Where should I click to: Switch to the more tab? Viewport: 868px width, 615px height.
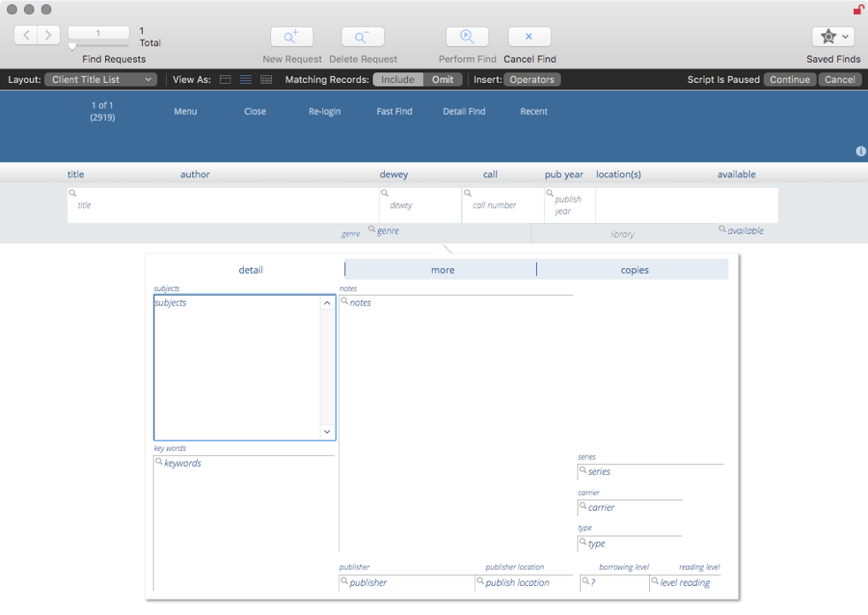click(x=442, y=270)
